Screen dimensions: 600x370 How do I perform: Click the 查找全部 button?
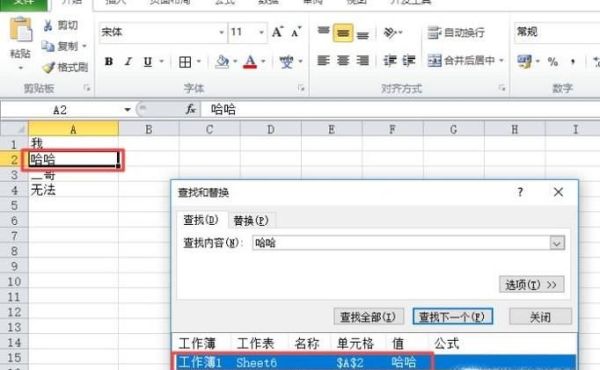(x=368, y=317)
